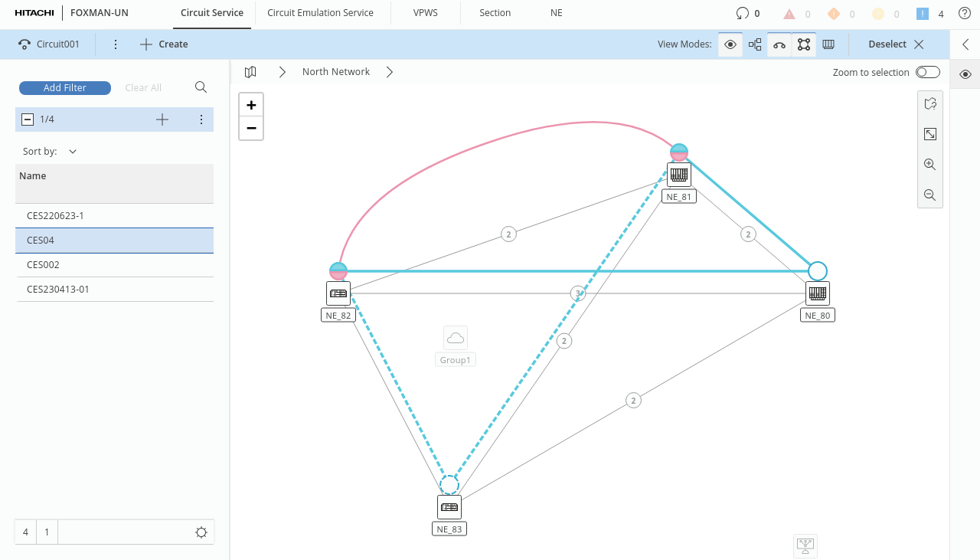Viewport: 980px width, 560px height.
Task: Switch to Circuit Emulation Service tab
Action: click(x=320, y=13)
